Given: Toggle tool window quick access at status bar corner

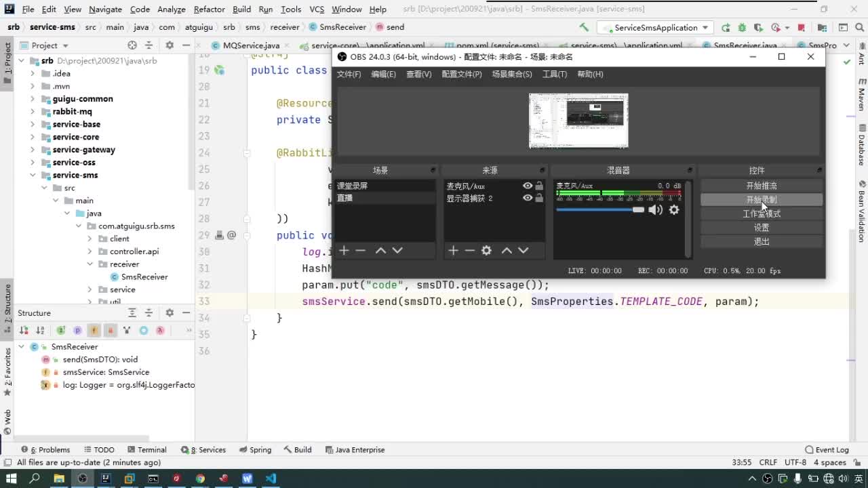Looking at the screenshot, I should (x=7, y=462).
